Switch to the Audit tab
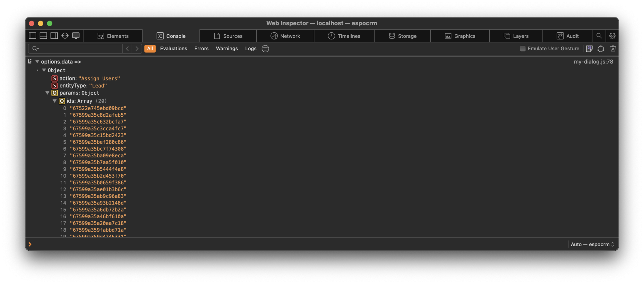644x284 pixels. coord(568,36)
